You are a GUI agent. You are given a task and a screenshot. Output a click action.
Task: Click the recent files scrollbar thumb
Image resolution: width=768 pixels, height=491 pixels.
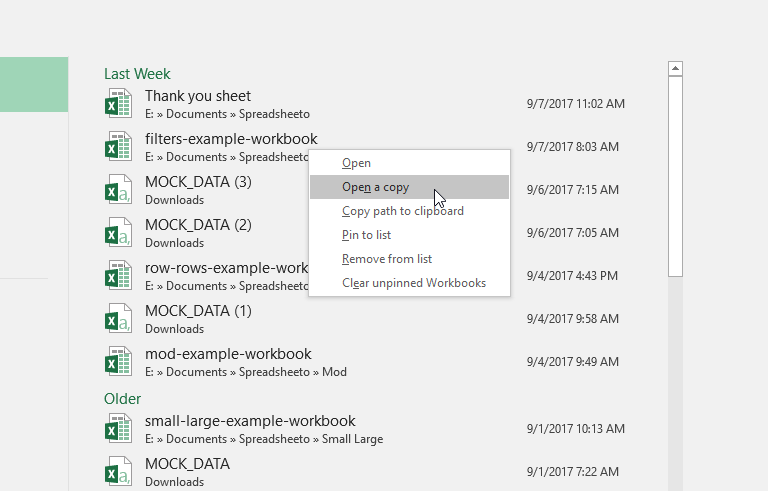coord(675,176)
